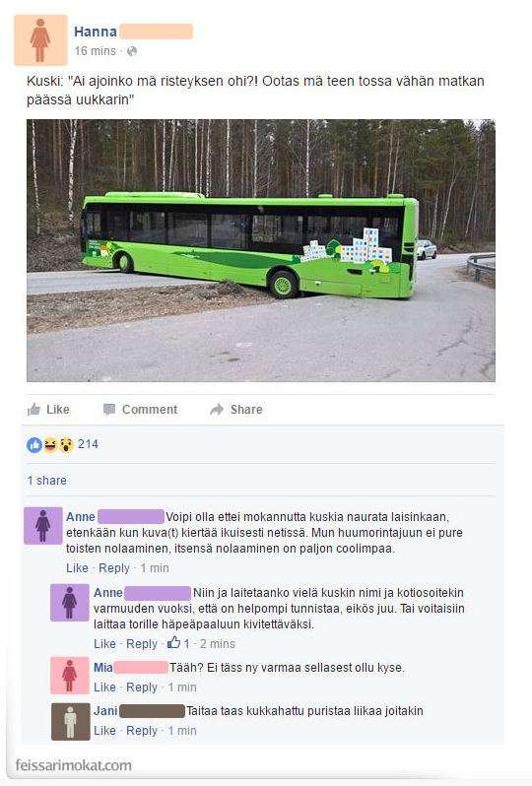Click the Share arrow icon

pos(217,410)
